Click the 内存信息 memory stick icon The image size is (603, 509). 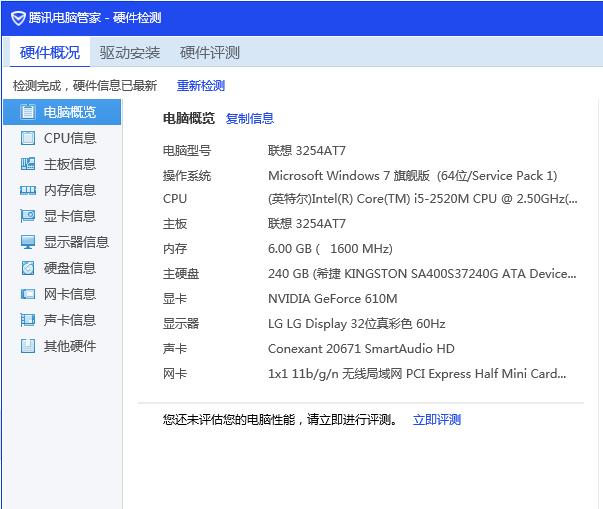pyautogui.click(x=28, y=190)
